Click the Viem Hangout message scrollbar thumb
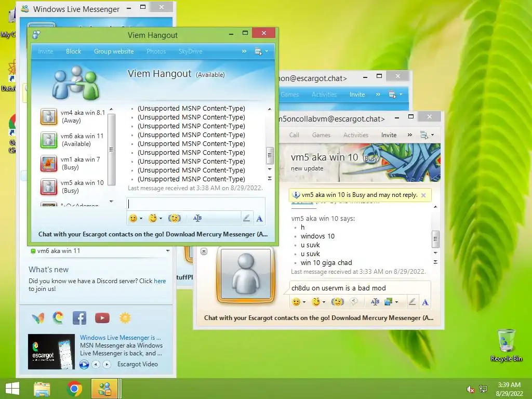This screenshot has width=532, height=399. (270, 155)
